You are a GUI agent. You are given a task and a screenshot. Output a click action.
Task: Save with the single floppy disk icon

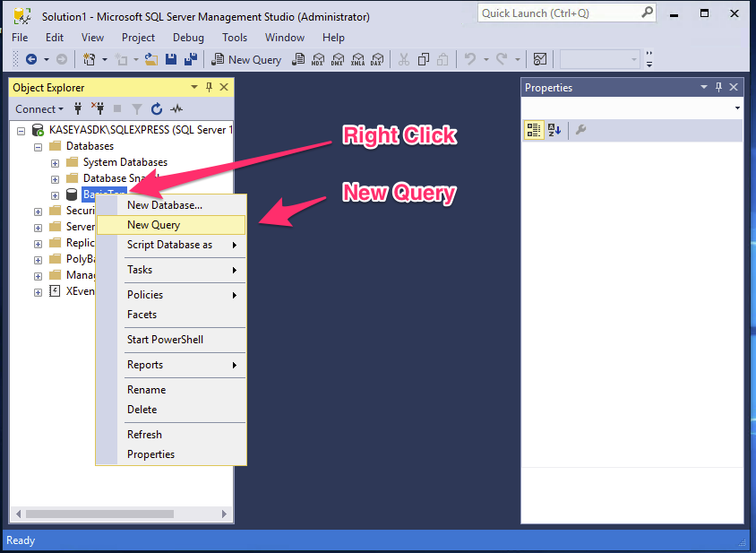[x=171, y=59]
